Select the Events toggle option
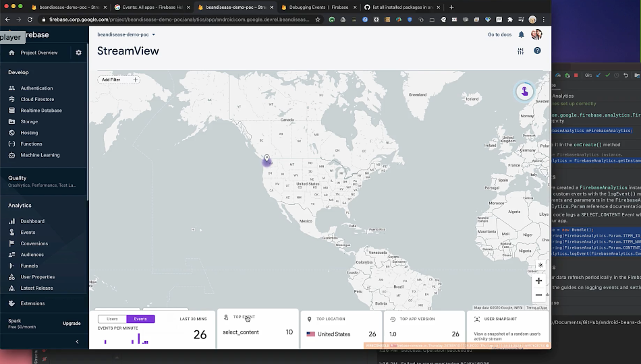The width and height of the screenshot is (641, 364). coord(140,319)
